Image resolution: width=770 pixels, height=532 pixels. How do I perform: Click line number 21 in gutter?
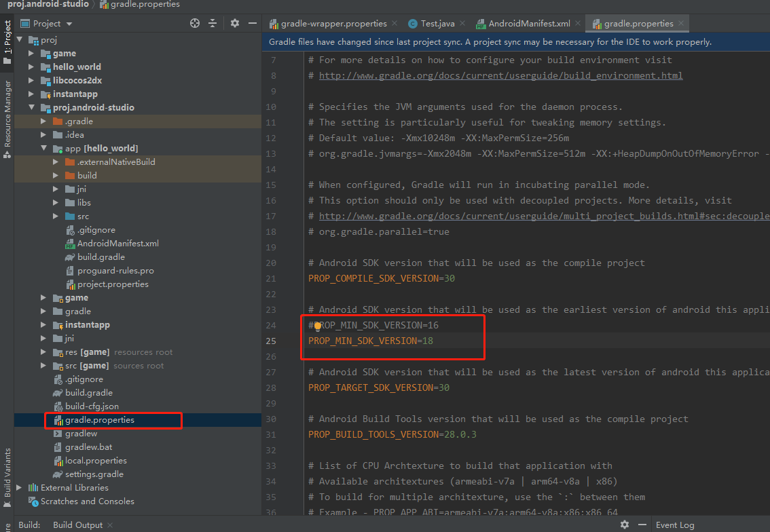tap(270, 278)
